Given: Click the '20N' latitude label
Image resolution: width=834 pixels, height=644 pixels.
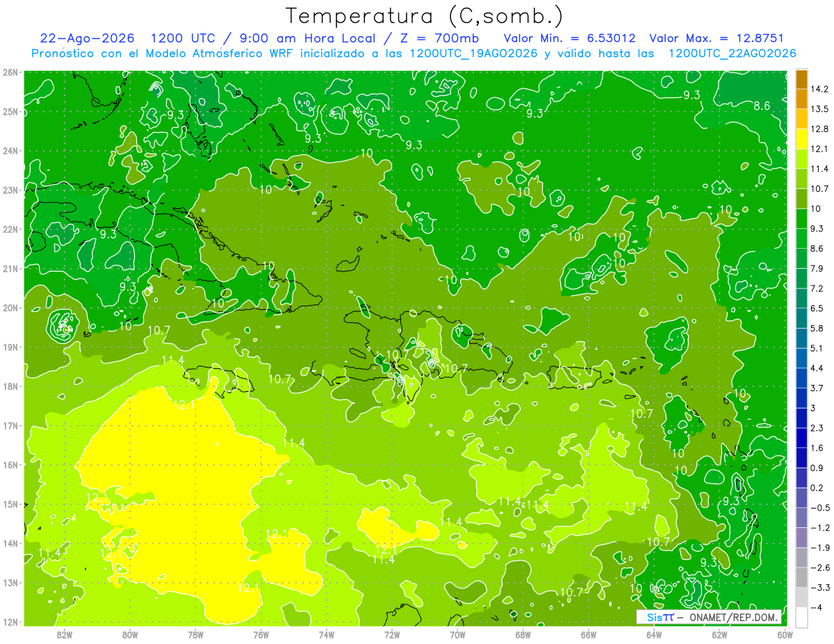Looking at the screenshot, I should click(x=10, y=308).
